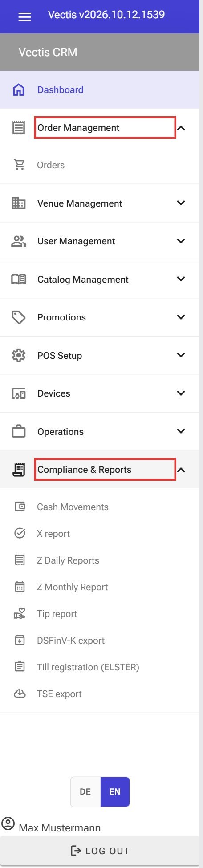Click the user profile avatar icon
Image resolution: width=203 pixels, height=868 pixels.
8,823
